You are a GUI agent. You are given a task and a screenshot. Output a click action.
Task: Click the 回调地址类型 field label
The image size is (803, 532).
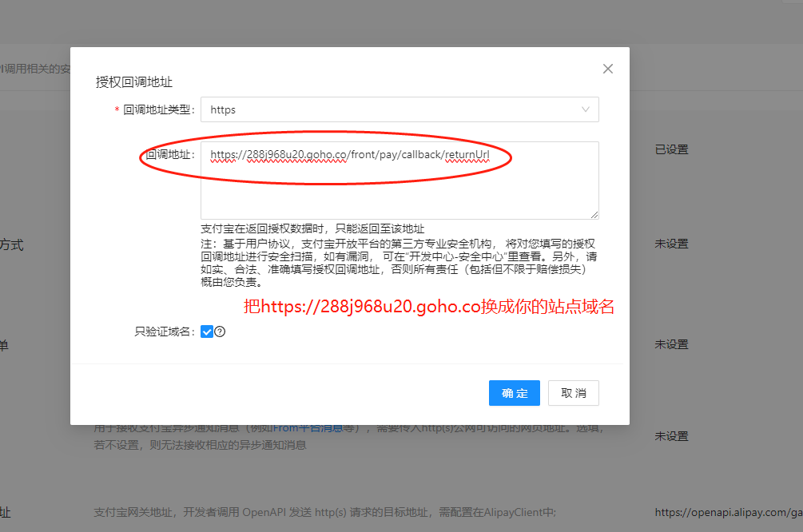(x=159, y=110)
